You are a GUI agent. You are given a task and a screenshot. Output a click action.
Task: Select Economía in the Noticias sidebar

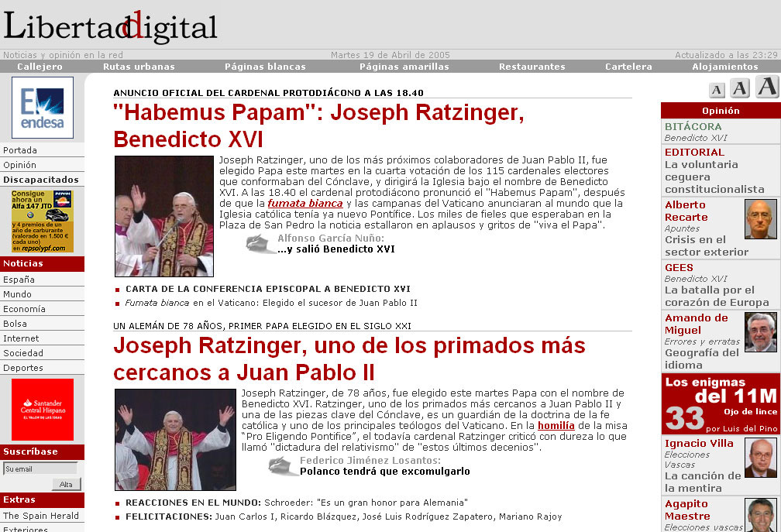(25, 309)
